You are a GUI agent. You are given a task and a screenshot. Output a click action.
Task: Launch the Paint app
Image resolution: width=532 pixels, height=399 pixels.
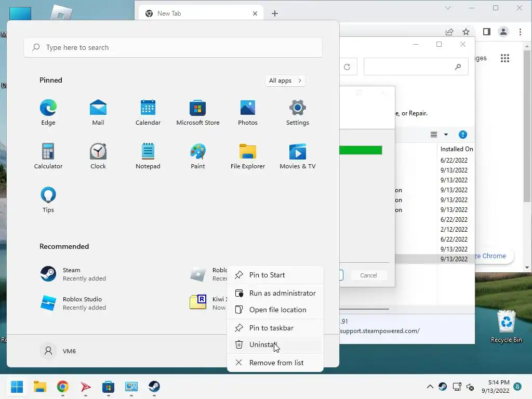pyautogui.click(x=198, y=156)
